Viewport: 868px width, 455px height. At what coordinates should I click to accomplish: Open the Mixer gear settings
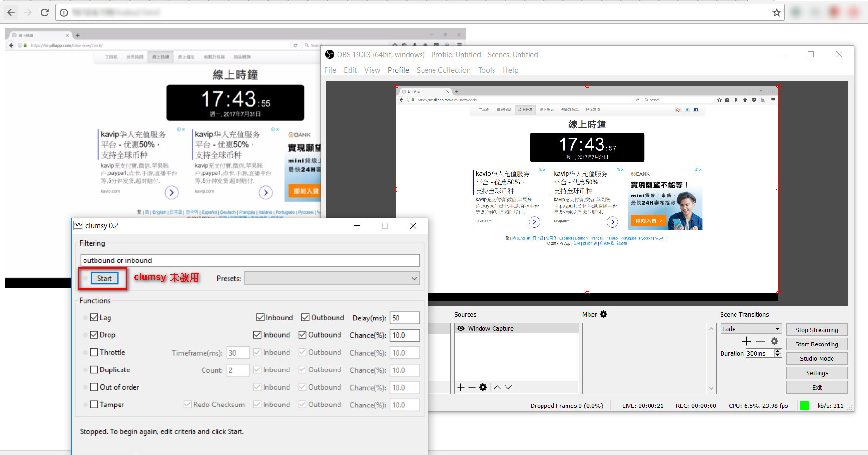[603, 314]
